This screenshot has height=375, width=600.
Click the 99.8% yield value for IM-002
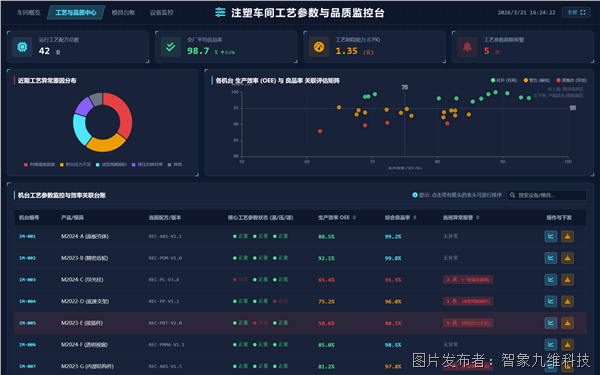click(x=393, y=258)
